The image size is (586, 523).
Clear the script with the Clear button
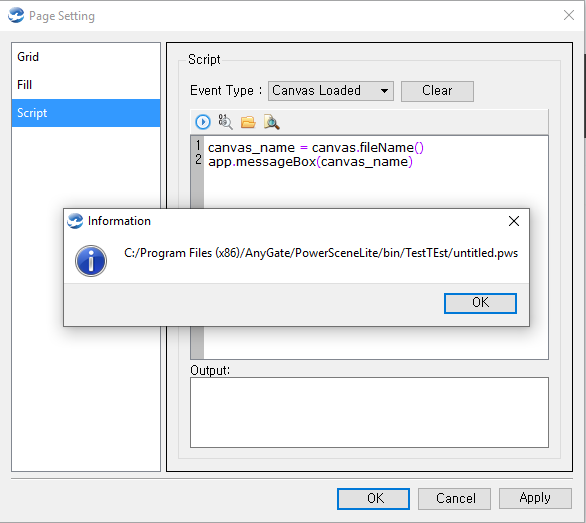click(437, 91)
